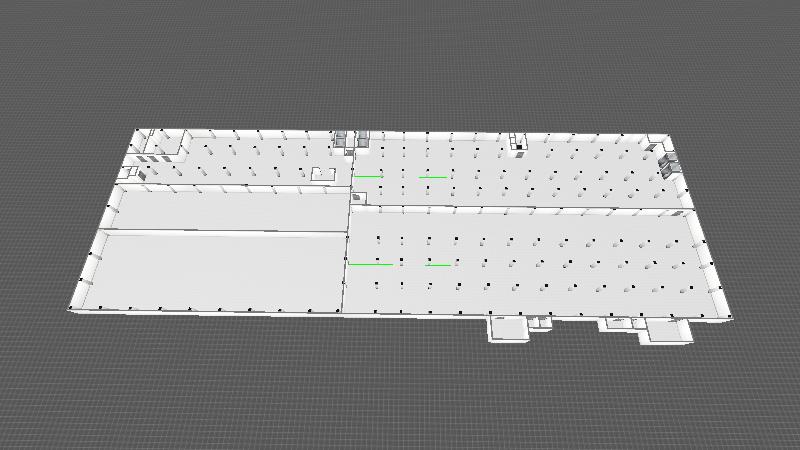Click the right stair block at top center
800x450 pixels.
[363, 140]
